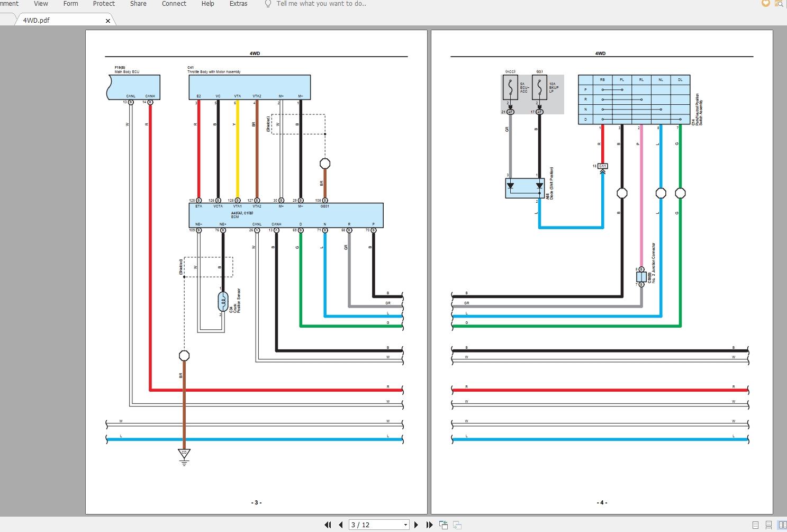The width and height of the screenshot is (787, 532).
Task: Open the View menu
Action: point(40,4)
